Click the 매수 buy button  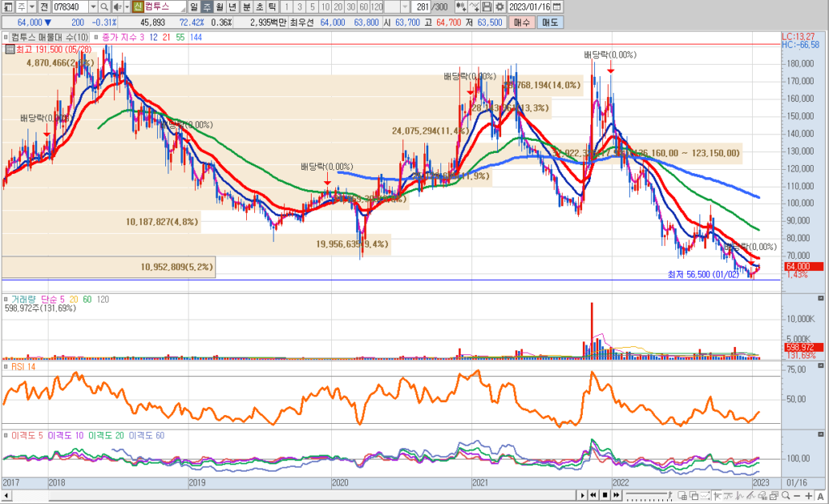click(x=521, y=22)
